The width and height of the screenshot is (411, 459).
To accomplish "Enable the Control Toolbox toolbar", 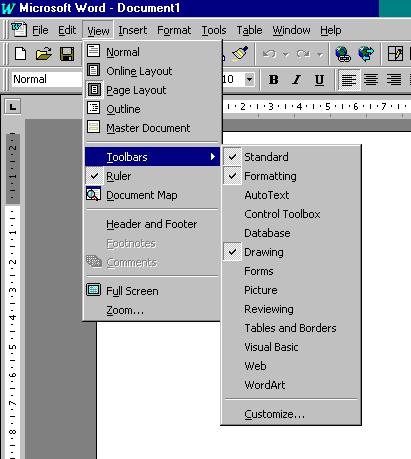I will (x=291, y=214).
